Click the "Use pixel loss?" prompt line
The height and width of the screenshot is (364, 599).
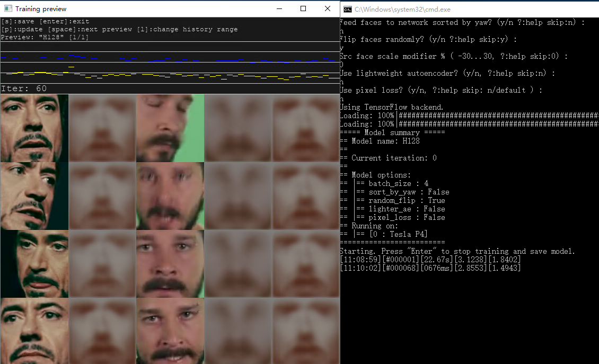(x=441, y=90)
